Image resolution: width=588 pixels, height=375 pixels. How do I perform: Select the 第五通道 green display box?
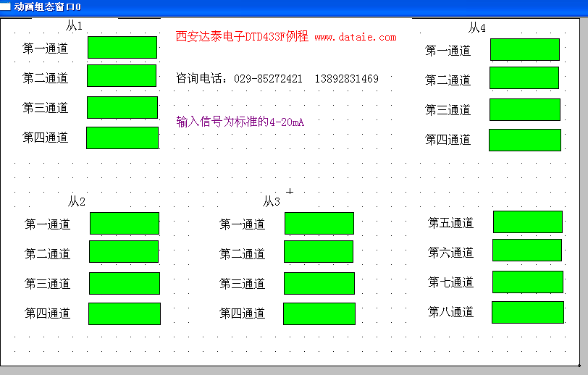pos(528,222)
